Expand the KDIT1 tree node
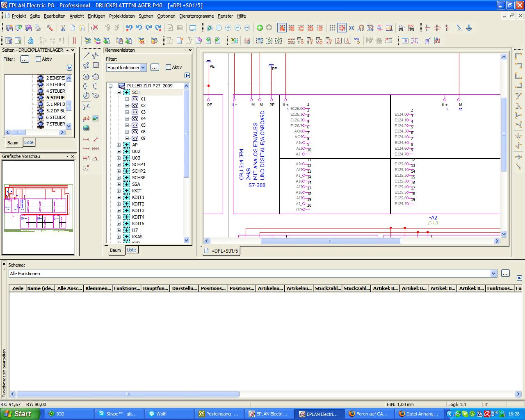This screenshot has height=420, width=525. pos(119,197)
